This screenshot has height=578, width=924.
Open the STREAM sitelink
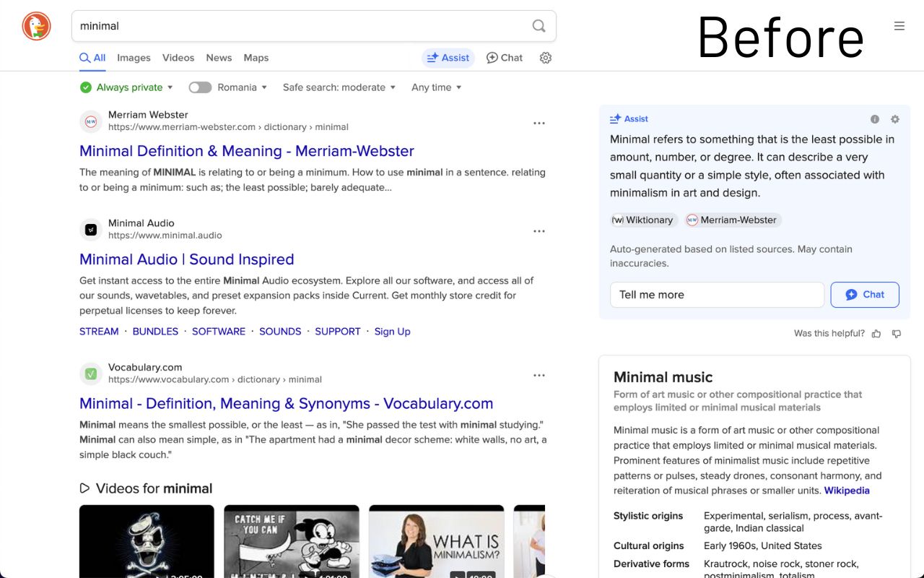pos(99,332)
